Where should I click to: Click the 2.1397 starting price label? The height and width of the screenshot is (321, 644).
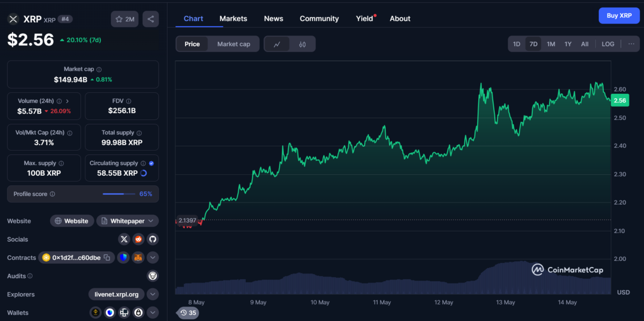pyautogui.click(x=187, y=220)
